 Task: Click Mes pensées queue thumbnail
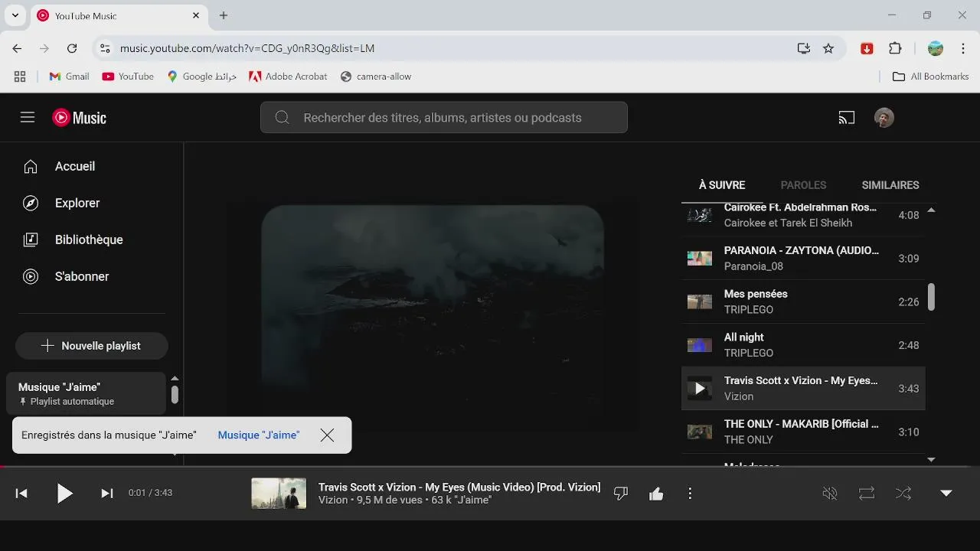click(x=700, y=302)
